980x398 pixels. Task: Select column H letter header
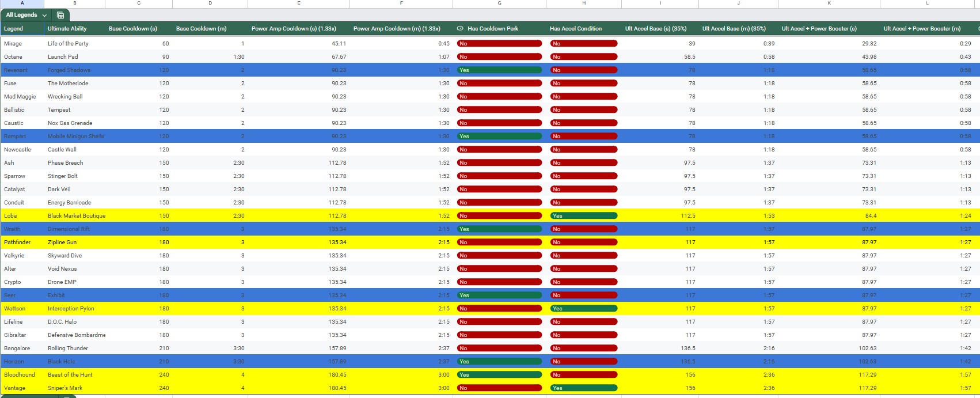click(x=584, y=3)
